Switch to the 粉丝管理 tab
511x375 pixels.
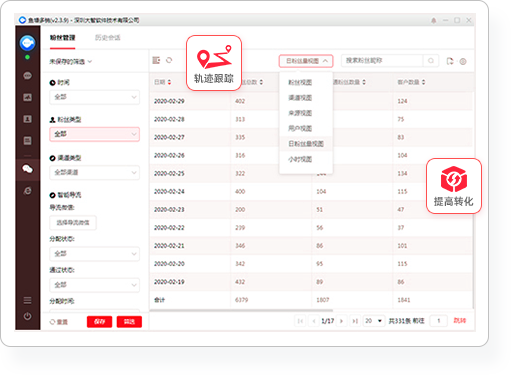(62, 38)
